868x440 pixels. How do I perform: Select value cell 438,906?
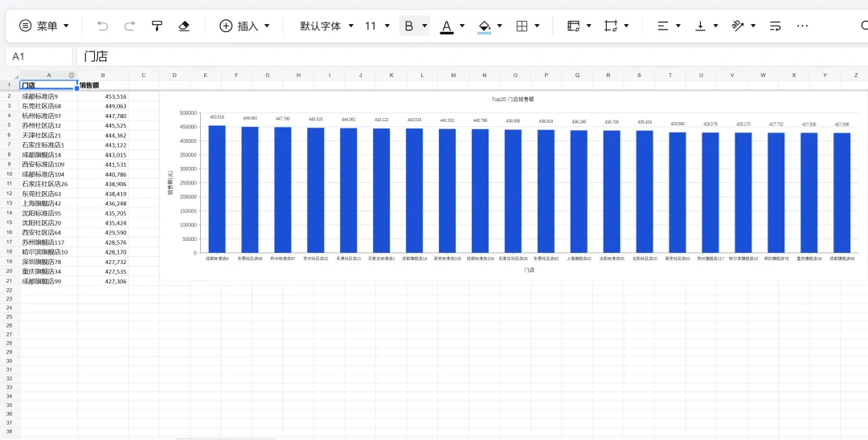(103, 184)
